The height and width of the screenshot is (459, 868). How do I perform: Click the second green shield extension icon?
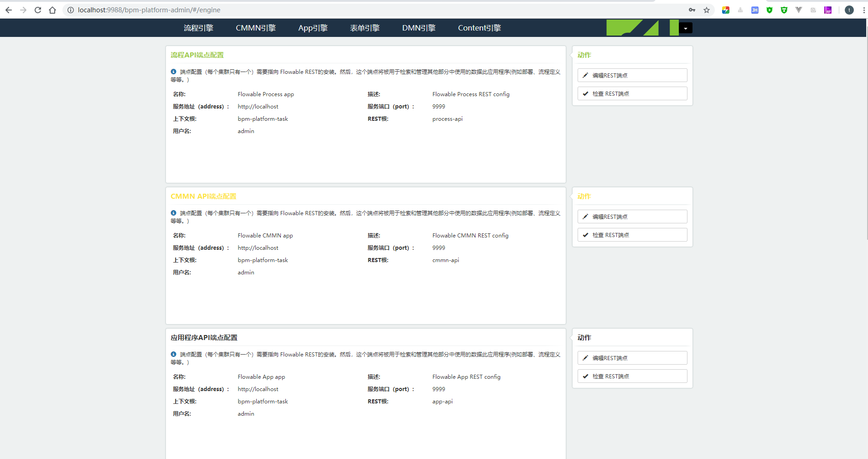(x=784, y=10)
